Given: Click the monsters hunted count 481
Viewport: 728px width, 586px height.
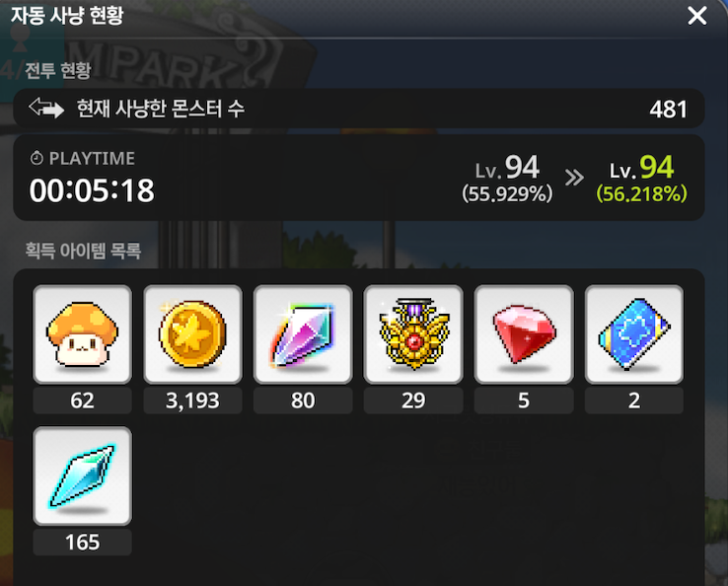Looking at the screenshot, I should click(x=668, y=110).
